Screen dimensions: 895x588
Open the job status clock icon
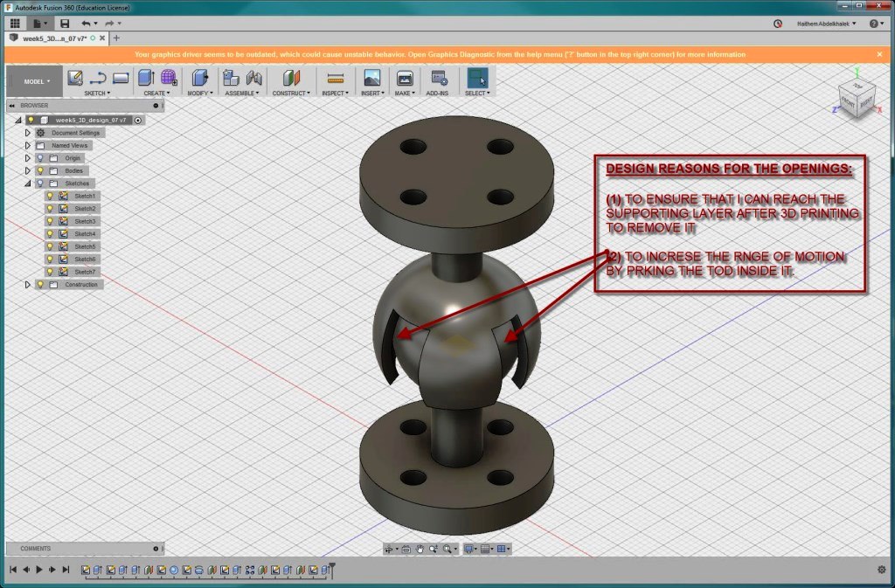pyautogui.click(x=777, y=24)
